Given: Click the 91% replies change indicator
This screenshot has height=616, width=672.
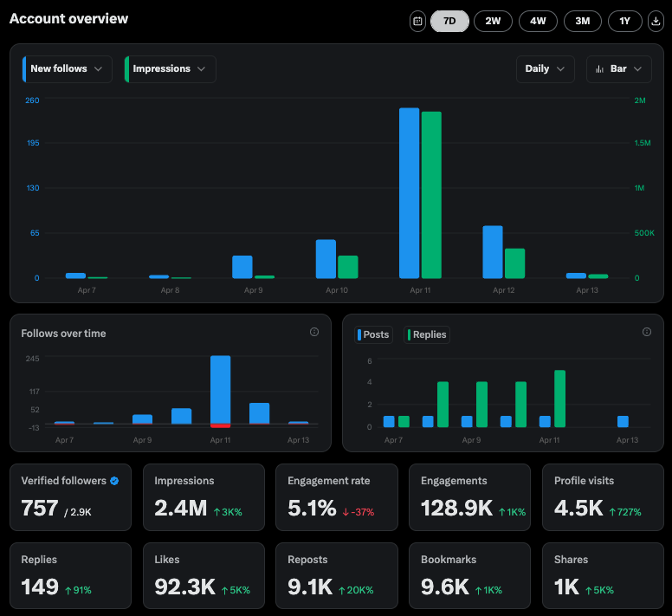Looking at the screenshot, I should [x=78, y=590].
